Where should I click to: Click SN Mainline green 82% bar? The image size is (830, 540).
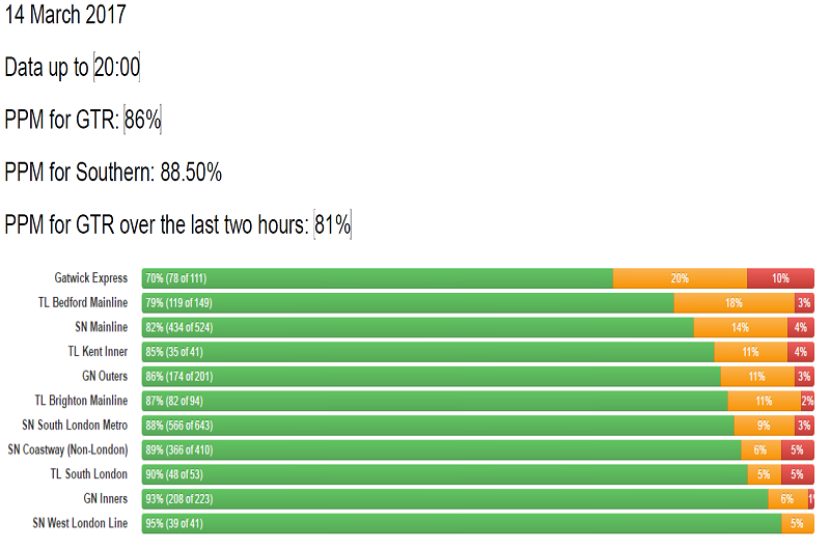click(417, 328)
